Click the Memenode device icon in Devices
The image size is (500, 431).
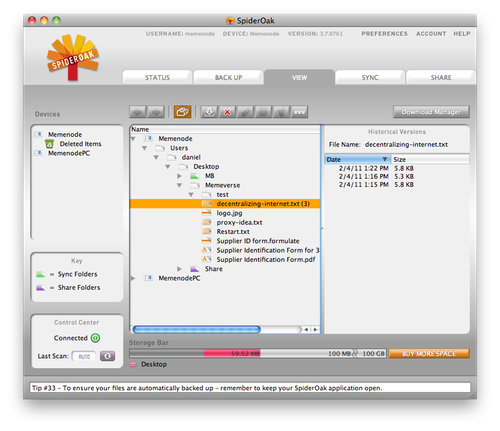pos(38,134)
